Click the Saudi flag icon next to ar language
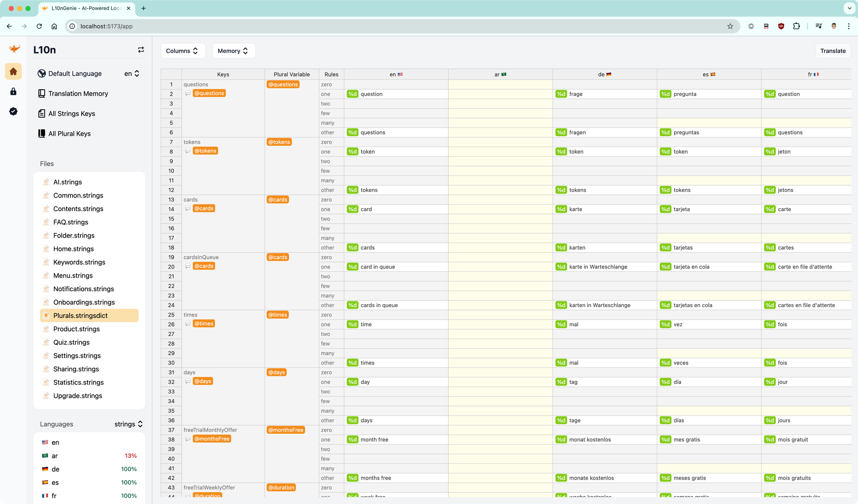This screenshot has height=504, width=858. pos(45,456)
